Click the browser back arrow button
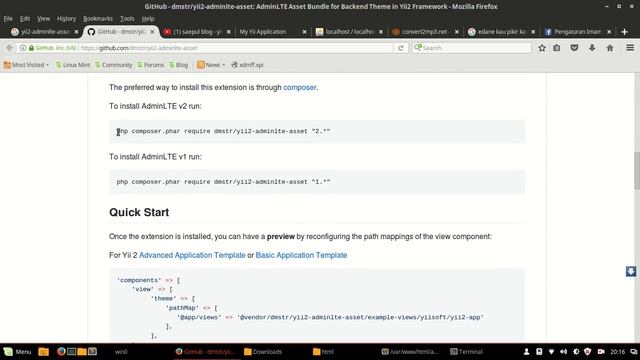Image resolution: width=640 pixels, height=360 pixels. click(x=9, y=48)
